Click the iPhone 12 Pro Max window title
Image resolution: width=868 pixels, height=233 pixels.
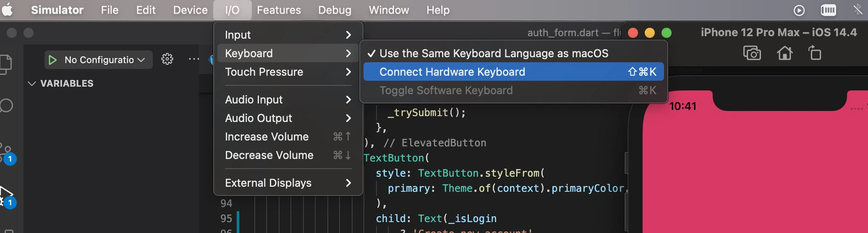pos(779,32)
